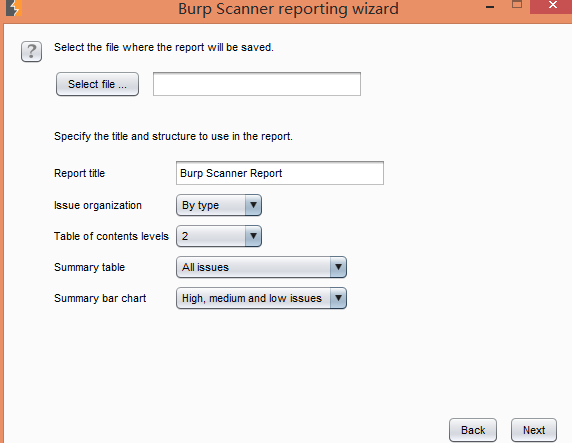Expand the Summary table dropdown arrow
This screenshot has width=572, height=443.
(338, 267)
